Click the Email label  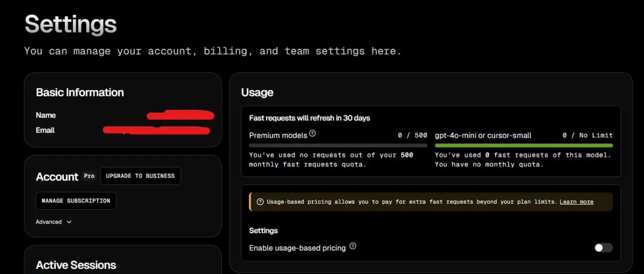(x=45, y=130)
